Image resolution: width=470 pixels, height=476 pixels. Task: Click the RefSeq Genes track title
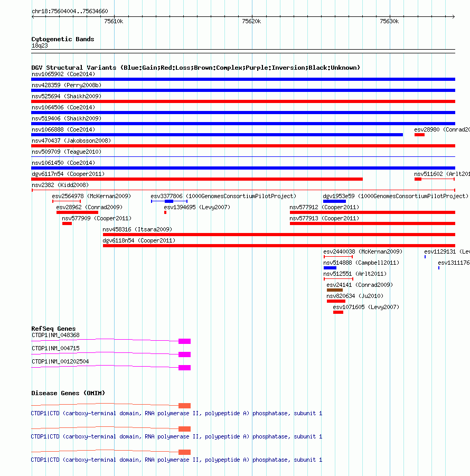click(53, 329)
